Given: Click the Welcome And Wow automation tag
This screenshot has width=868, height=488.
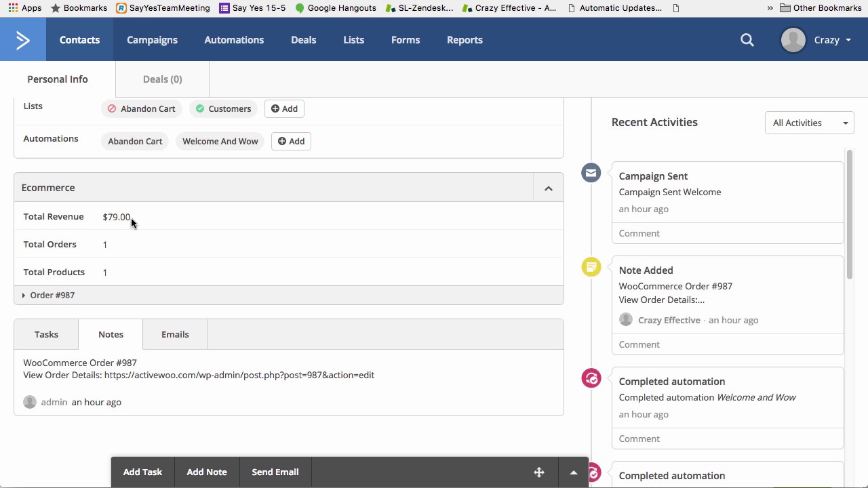Looking at the screenshot, I should (x=220, y=141).
